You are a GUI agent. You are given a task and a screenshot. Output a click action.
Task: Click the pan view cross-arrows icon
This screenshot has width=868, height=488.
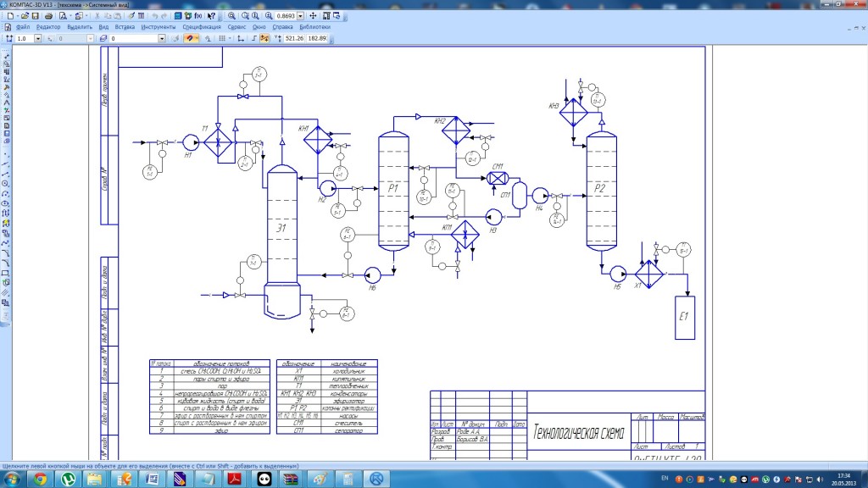(313, 16)
